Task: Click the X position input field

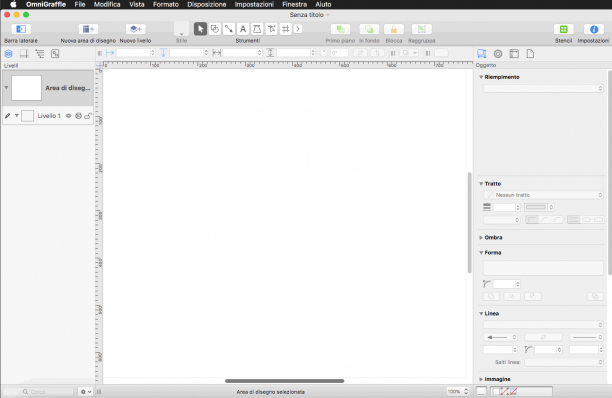Action: pyautogui.click(x=133, y=53)
